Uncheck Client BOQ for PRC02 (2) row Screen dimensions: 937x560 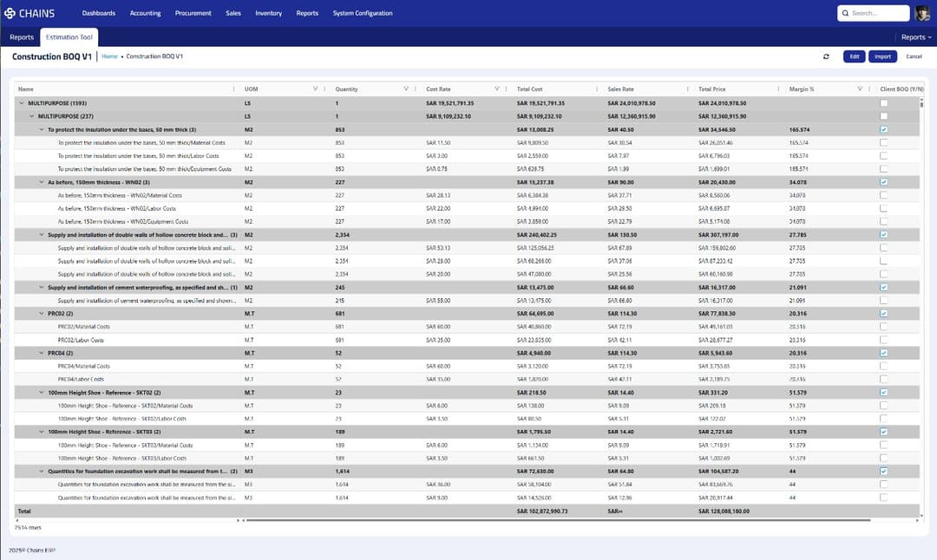(x=883, y=313)
